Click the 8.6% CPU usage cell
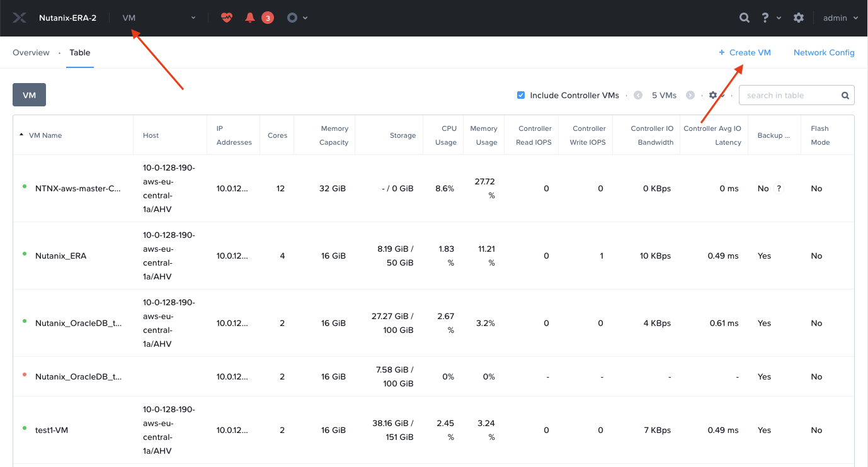Screen dimensions: 868x467 pos(445,188)
